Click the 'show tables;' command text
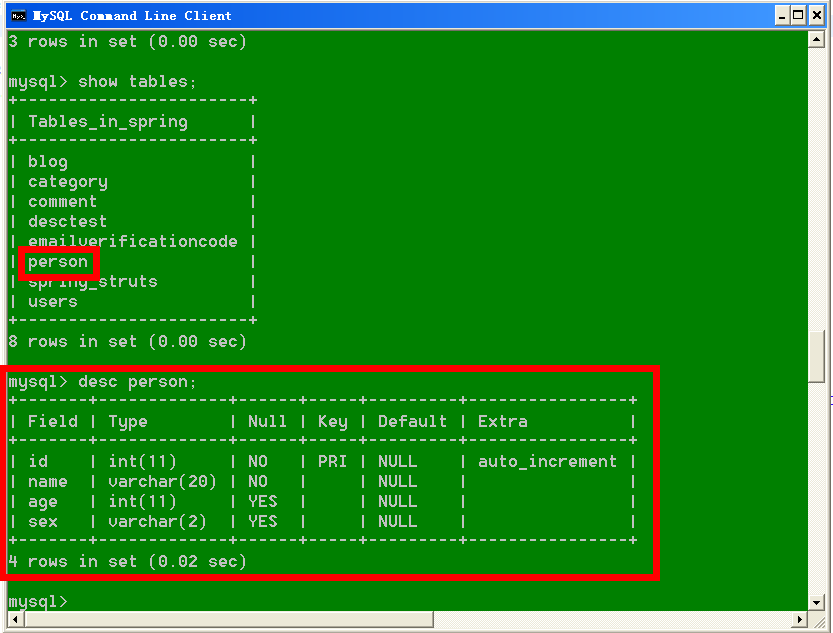Viewport: 833px width, 633px height. 137,82
